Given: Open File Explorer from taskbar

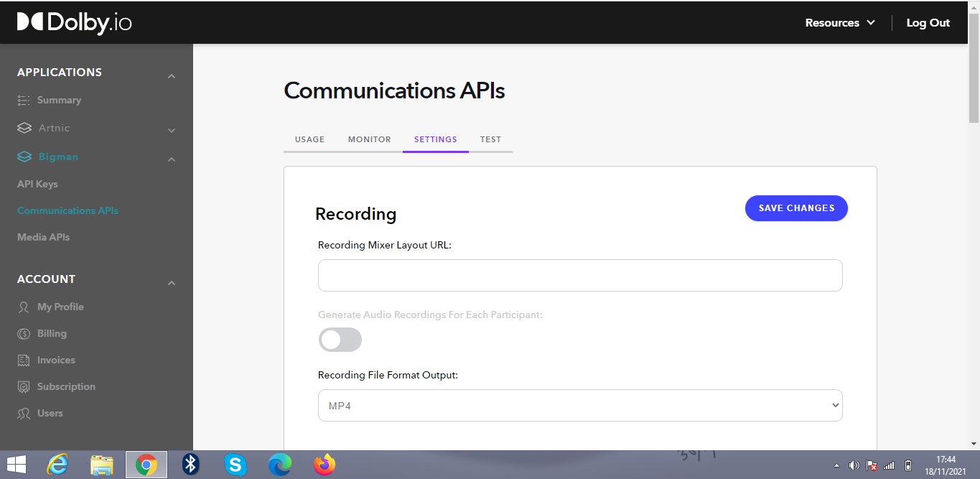Looking at the screenshot, I should [102, 465].
